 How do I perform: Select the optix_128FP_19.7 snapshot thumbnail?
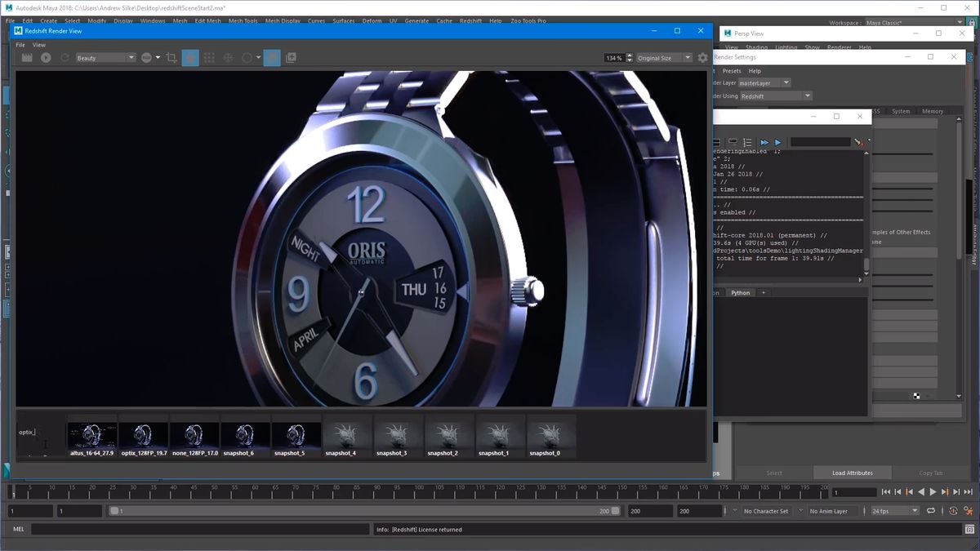pyautogui.click(x=144, y=436)
